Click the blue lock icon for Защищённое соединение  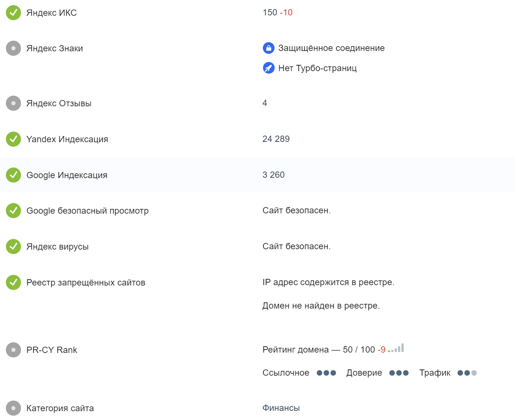click(269, 48)
